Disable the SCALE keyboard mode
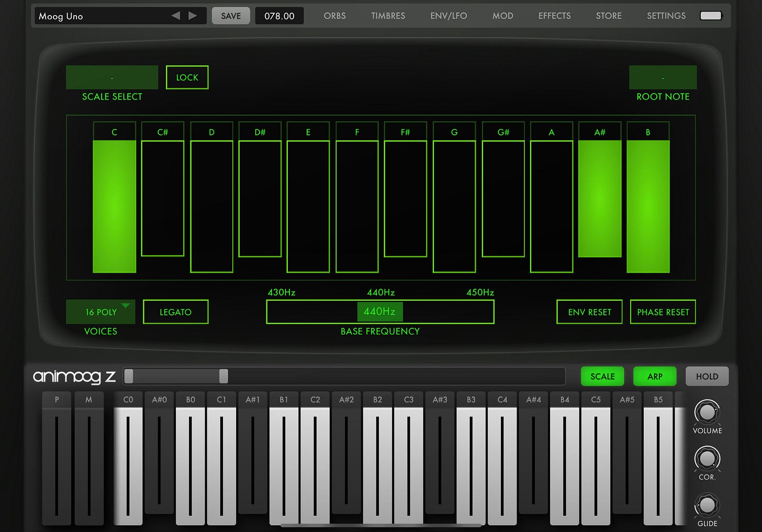Image resolution: width=762 pixels, height=532 pixels. coord(602,376)
